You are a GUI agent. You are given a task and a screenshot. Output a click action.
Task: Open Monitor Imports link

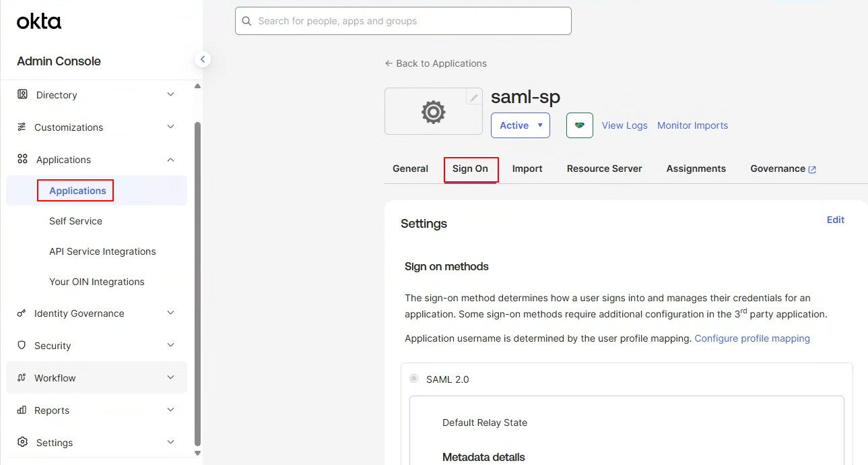tap(692, 125)
